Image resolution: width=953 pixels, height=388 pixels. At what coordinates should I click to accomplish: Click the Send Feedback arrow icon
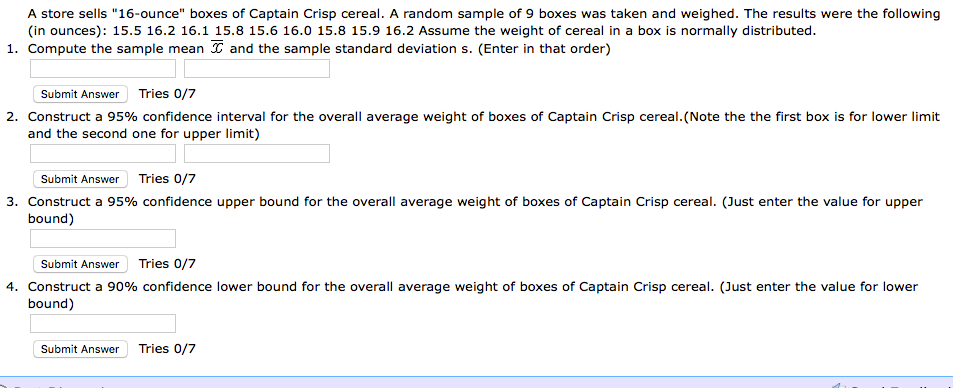point(839,386)
